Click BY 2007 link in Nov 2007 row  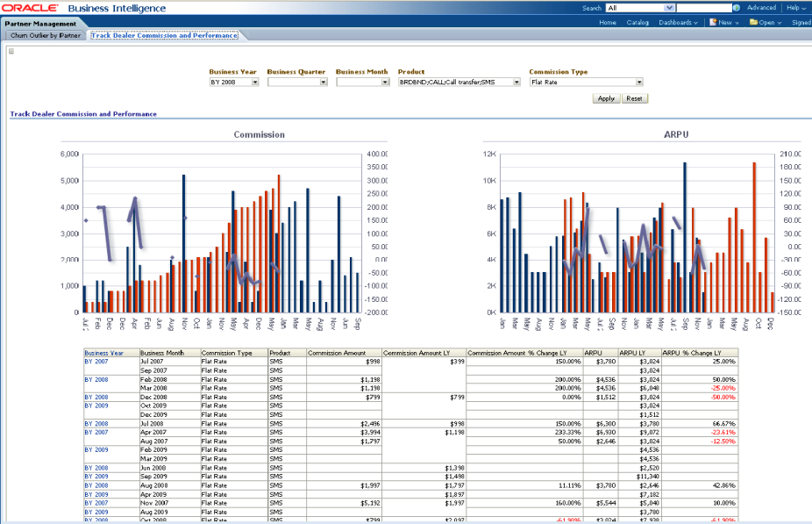coord(96,503)
